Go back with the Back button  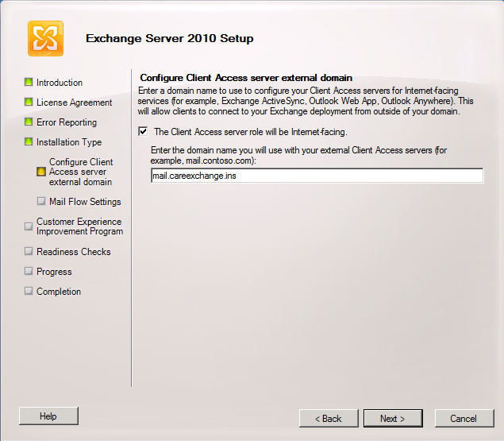329,419
